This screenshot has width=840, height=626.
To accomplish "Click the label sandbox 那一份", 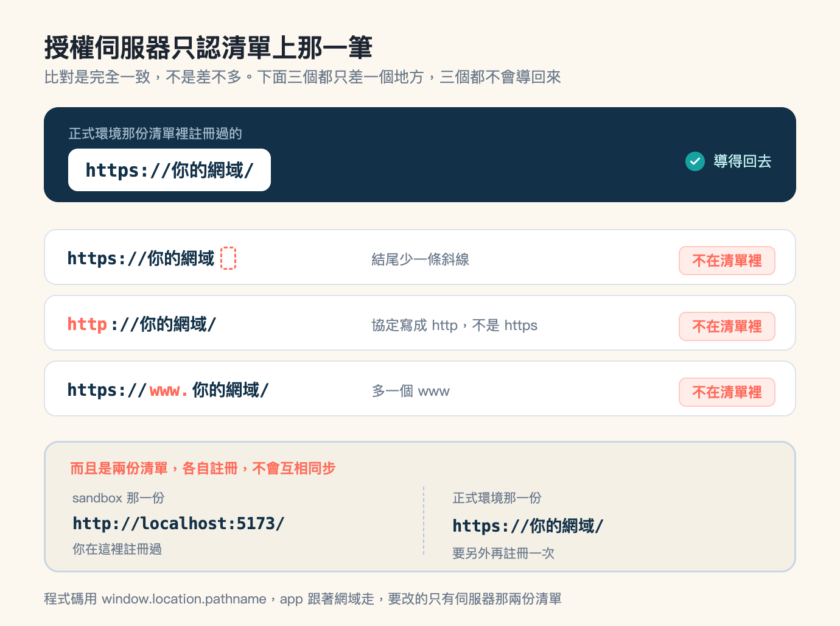I will pos(119,498).
